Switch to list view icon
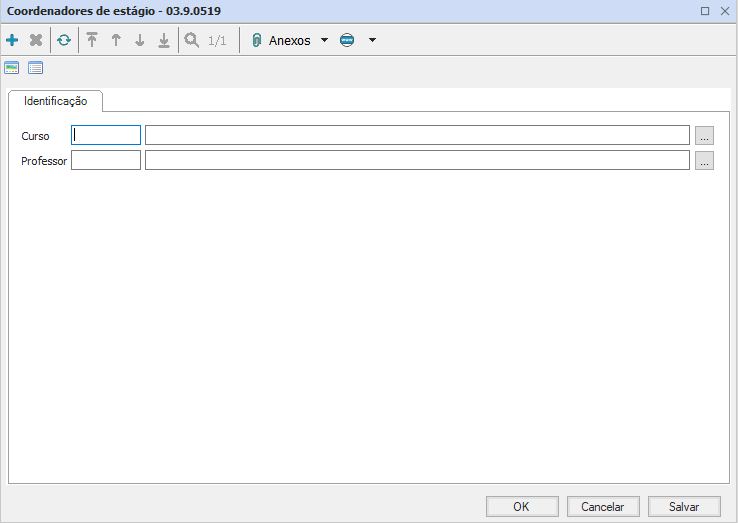 36,68
